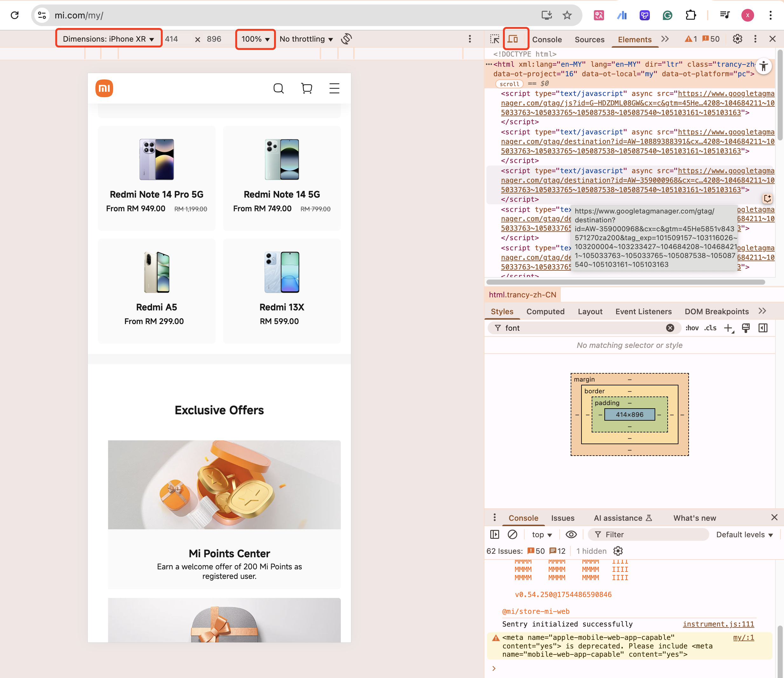784x678 pixels.
Task: Toggle rendering emulations paintbrush icon
Action: pos(746,328)
